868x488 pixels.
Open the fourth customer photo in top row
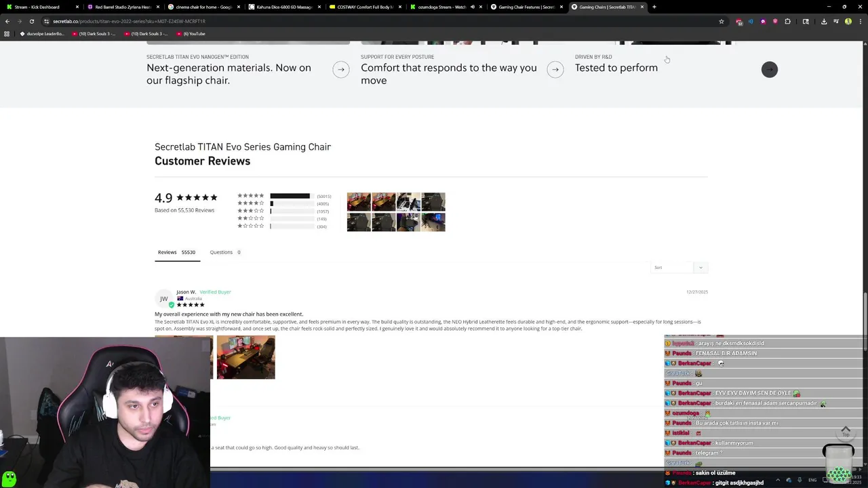[x=433, y=201]
